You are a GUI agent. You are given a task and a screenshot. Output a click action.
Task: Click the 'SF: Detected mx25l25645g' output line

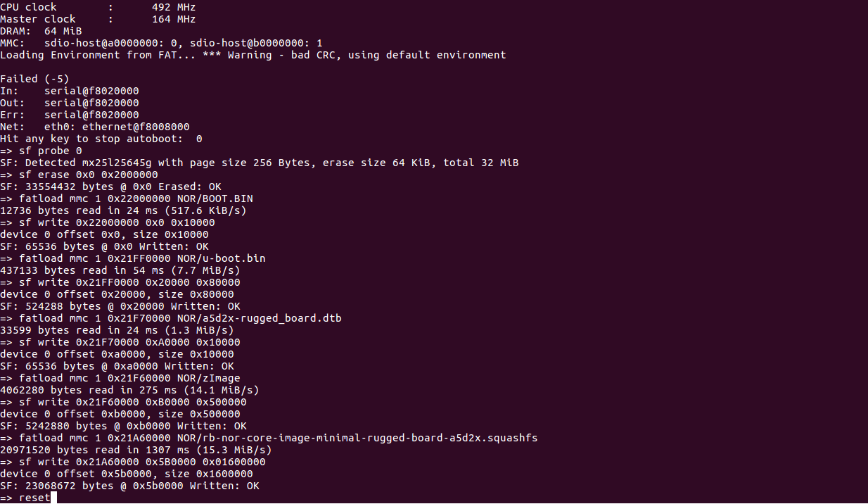point(260,163)
